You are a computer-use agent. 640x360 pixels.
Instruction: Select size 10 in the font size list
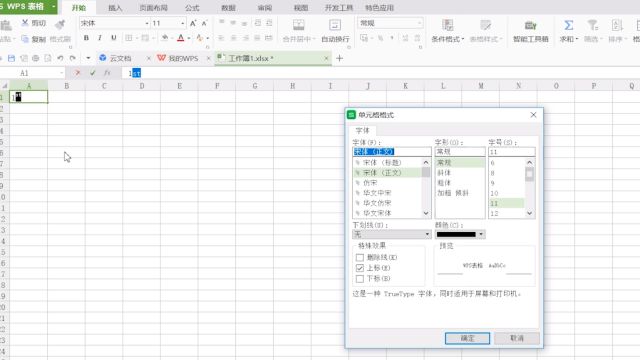tap(507, 193)
